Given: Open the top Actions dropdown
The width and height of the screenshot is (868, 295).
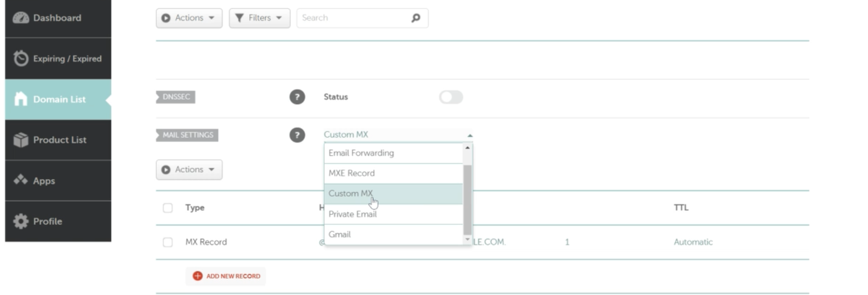Looking at the screenshot, I should pyautogui.click(x=189, y=18).
